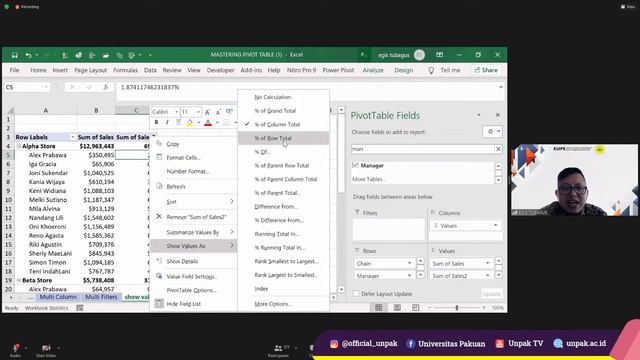Click the Decrease Font Size icon
The width and height of the screenshot is (640, 360).
point(218,112)
